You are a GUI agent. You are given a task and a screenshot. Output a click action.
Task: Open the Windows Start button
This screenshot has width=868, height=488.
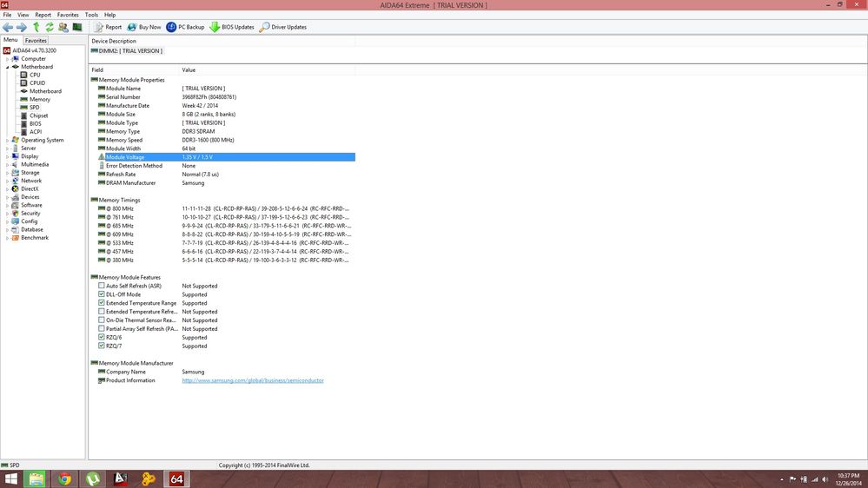coord(10,479)
